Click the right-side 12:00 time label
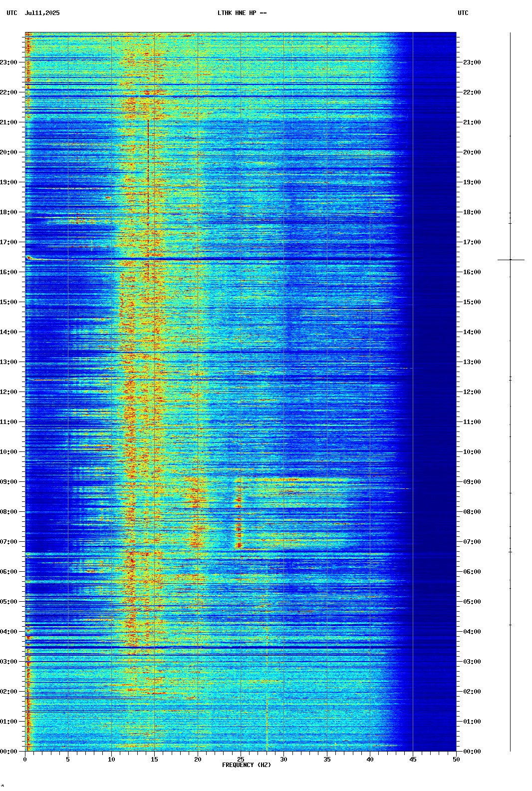The width and height of the screenshot is (532, 791). click(472, 392)
